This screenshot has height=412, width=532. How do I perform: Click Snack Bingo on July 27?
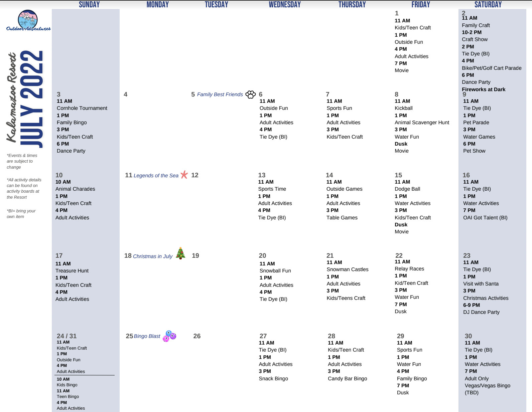pyautogui.click(x=273, y=379)
